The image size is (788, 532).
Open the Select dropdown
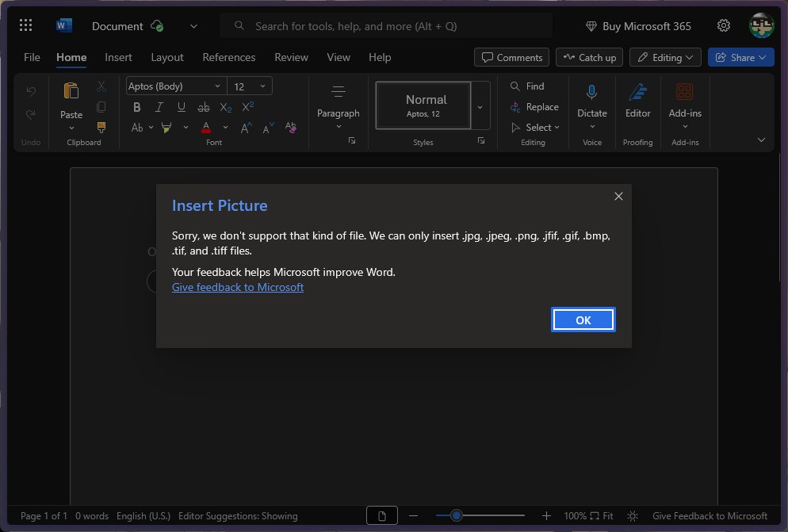pyautogui.click(x=535, y=127)
